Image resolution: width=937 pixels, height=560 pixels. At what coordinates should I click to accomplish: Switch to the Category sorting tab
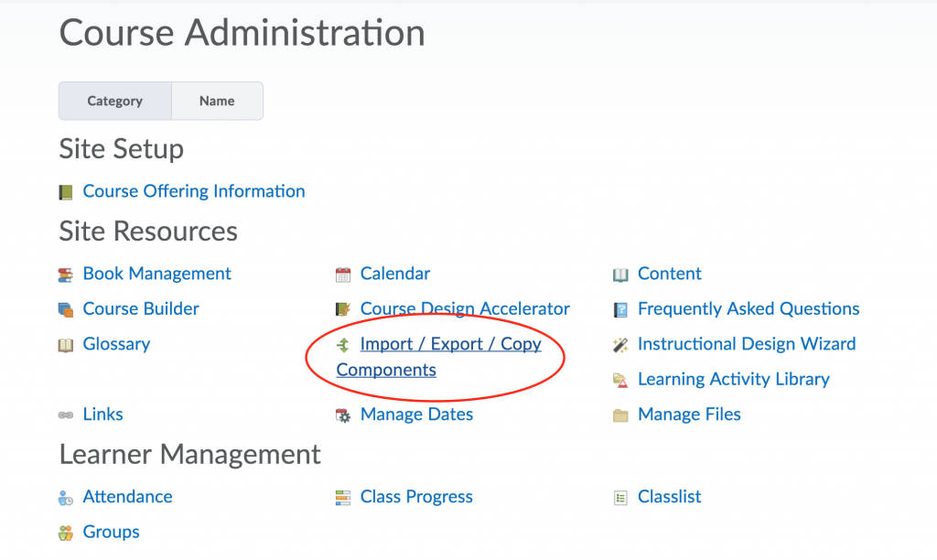114,101
